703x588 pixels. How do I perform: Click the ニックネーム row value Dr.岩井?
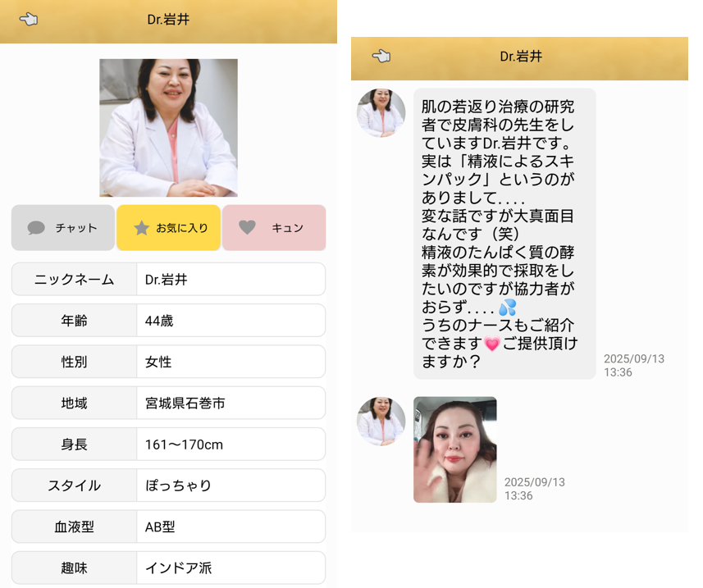pos(231,280)
